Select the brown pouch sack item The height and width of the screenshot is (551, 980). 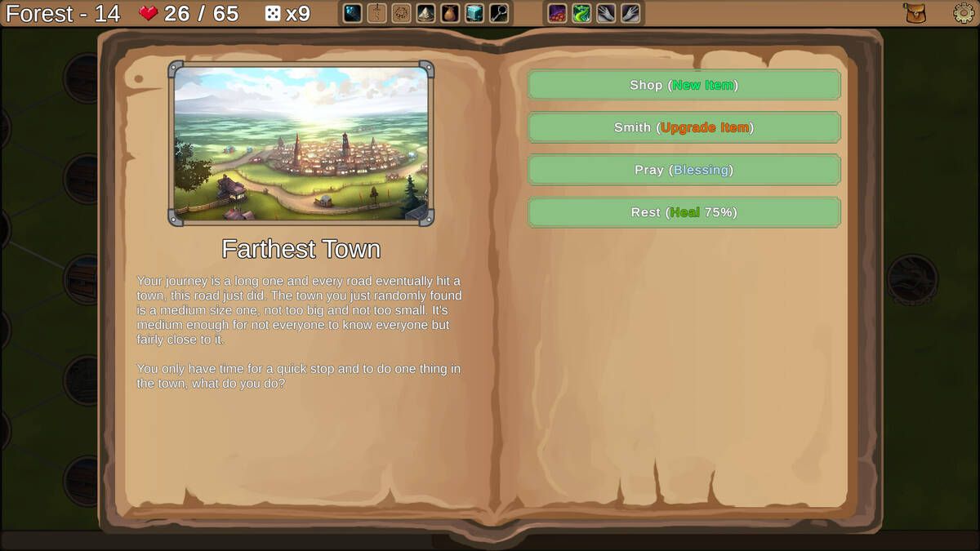point(450,13)
